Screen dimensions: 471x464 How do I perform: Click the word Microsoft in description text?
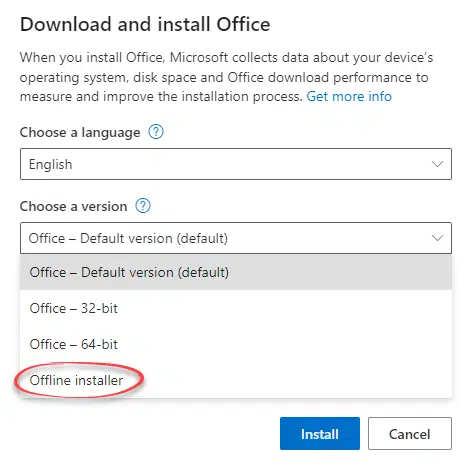[x=199, y=57]
